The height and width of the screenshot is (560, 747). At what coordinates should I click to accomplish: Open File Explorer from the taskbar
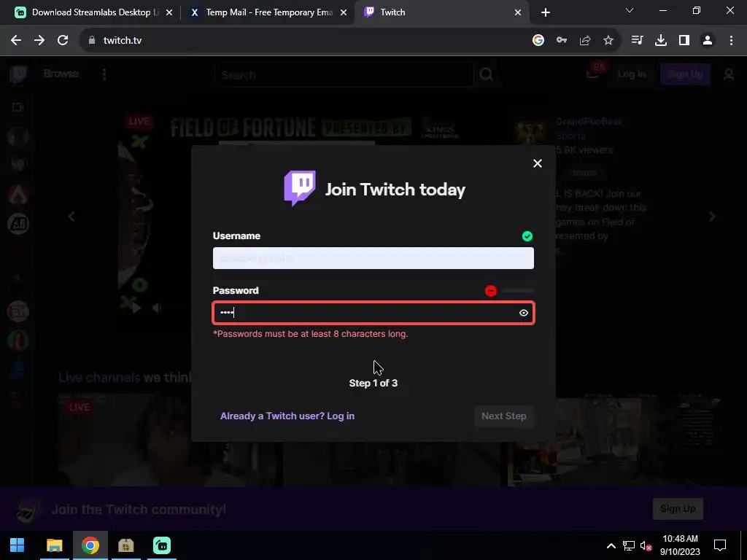54,545
